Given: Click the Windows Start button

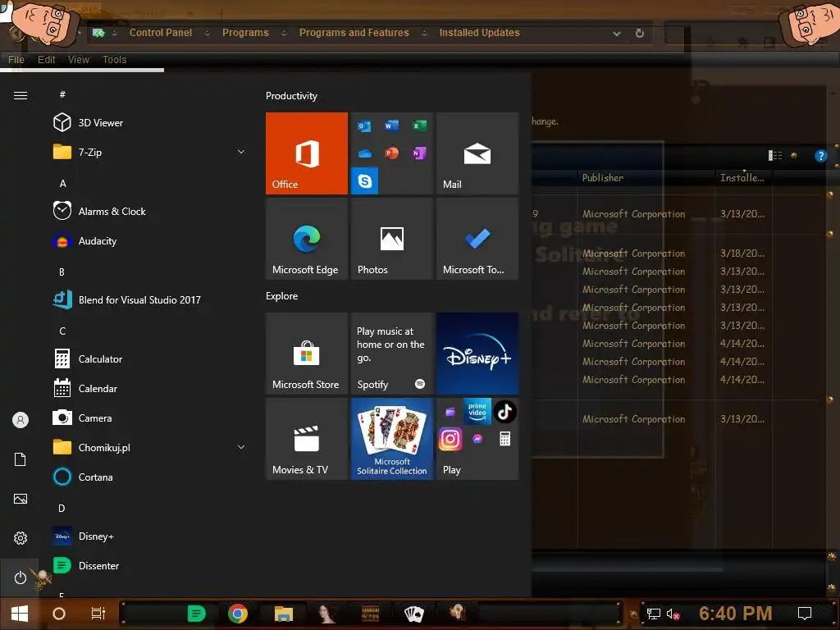Looking at the screenshot, I should (20, 614).
